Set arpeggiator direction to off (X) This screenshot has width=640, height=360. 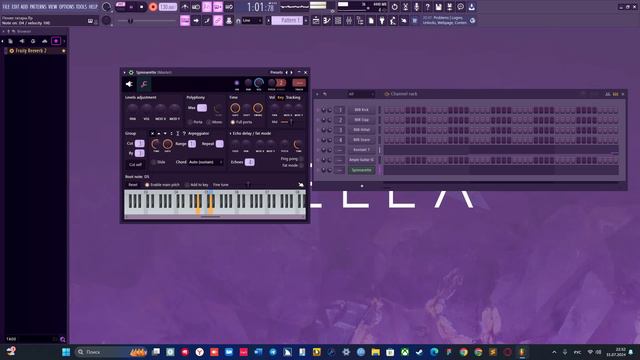[152, 133]
